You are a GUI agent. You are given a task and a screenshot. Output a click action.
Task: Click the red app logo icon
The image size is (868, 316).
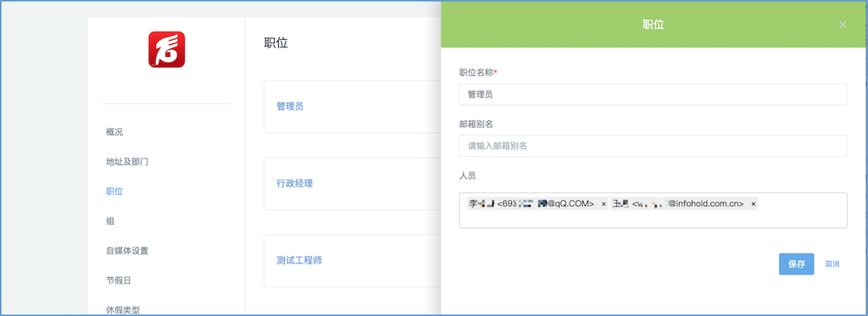[x=166, y=49]
